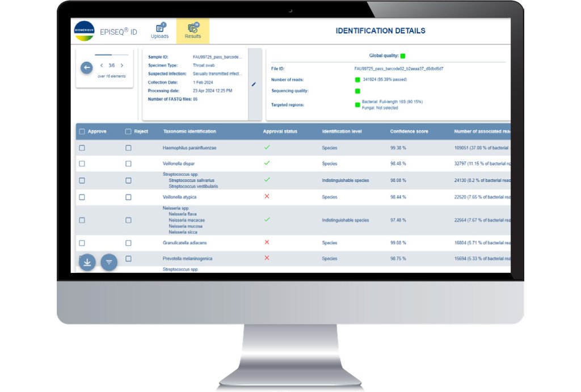Open the Uploads tab
The image size is (581, 392).
pos(159,31)
